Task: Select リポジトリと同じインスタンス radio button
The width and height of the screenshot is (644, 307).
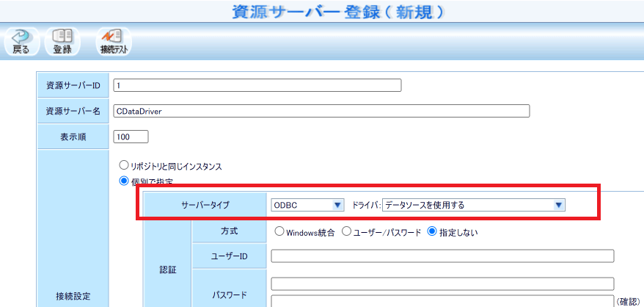Action: pos(123,165)
